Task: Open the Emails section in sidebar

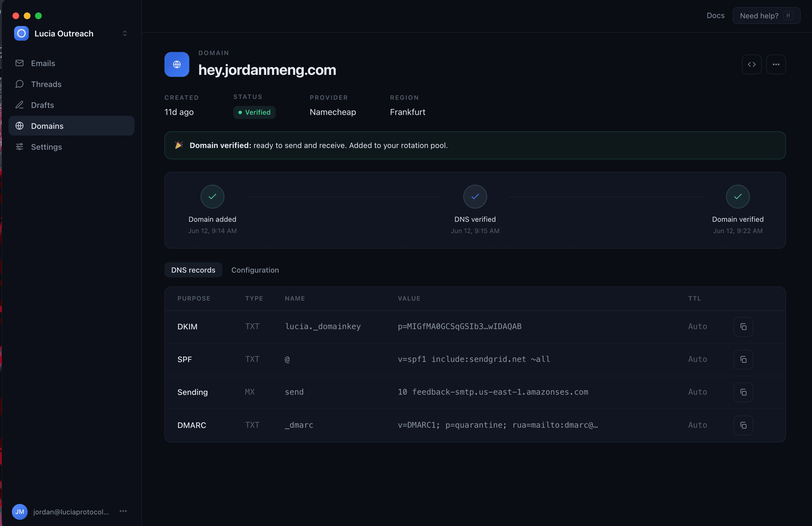Action: pyautogui.click(x=71, y=63)
